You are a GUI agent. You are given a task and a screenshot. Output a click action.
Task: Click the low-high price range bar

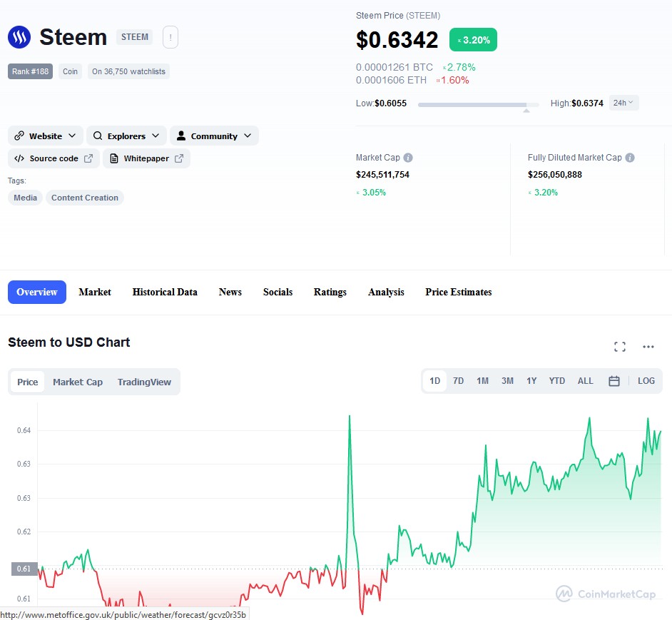[478, 105]
